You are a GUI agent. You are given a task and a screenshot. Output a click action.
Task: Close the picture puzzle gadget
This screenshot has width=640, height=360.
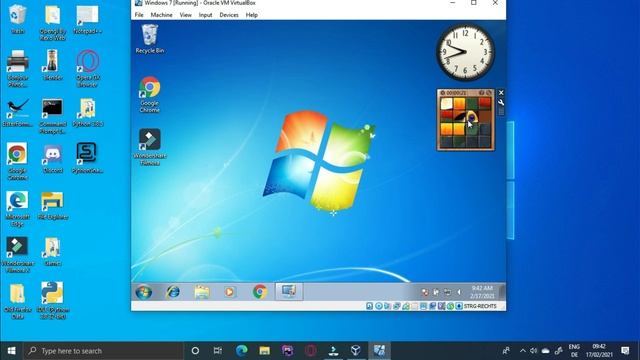click(x=501, y=93)
